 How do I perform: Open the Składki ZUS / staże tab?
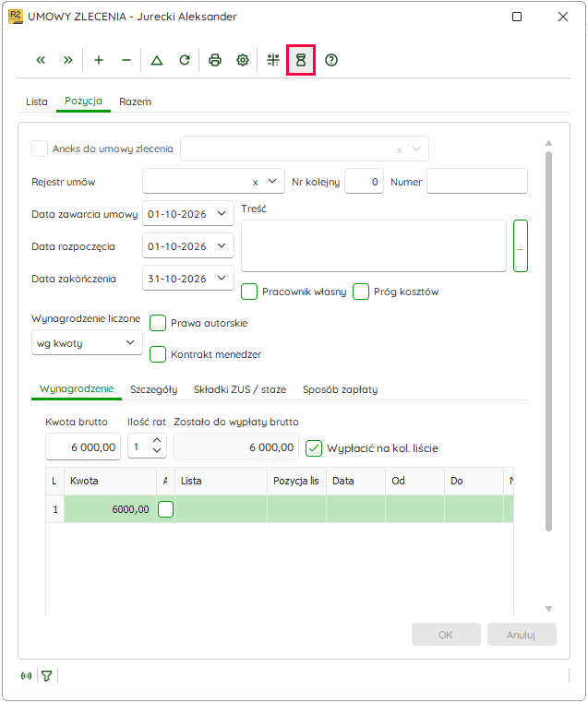point(240,389)
